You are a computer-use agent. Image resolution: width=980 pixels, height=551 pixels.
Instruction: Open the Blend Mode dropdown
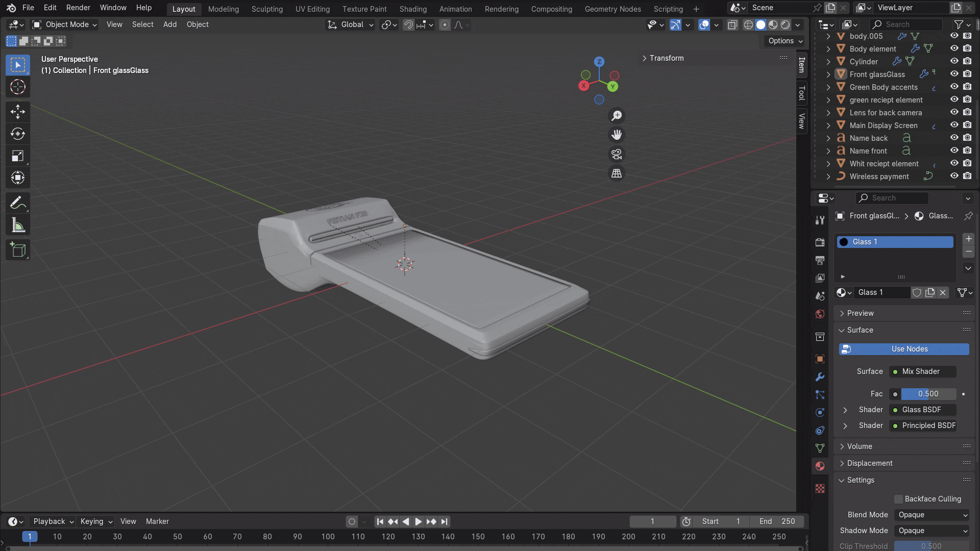(932, 515)
